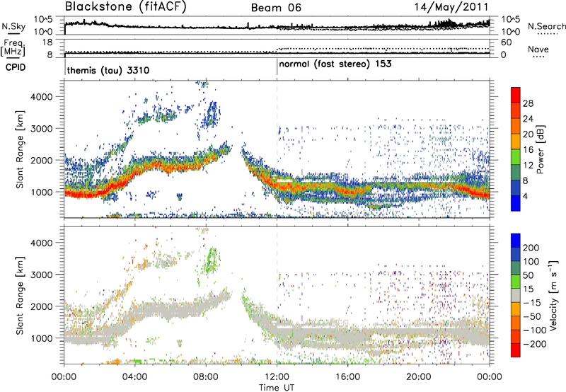Click the '3000' tick of velocity panel

[41, 275]
